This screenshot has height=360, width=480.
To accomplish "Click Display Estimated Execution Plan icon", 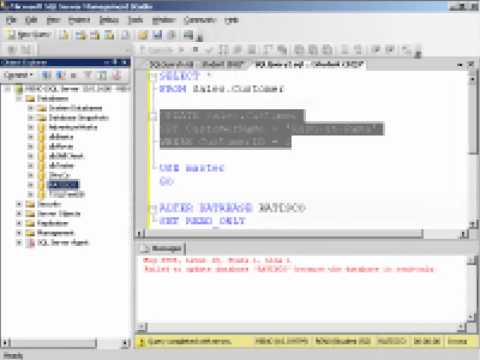I will point(223,50).
